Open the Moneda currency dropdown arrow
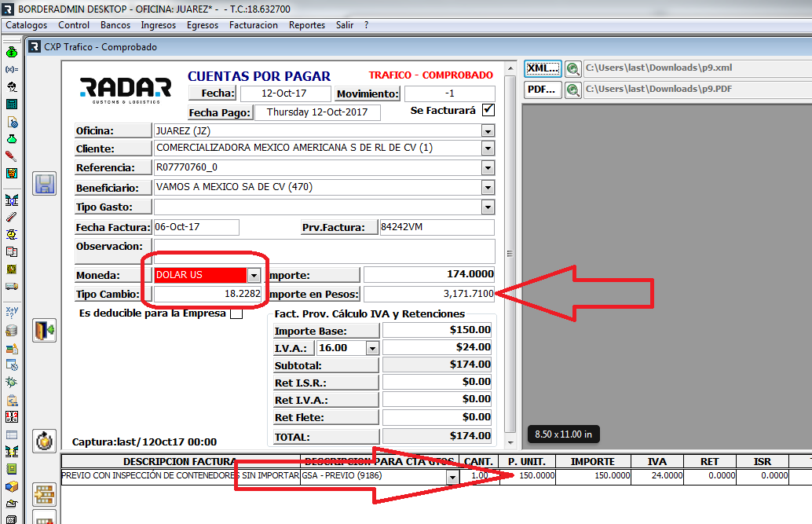 click(254, 275)
